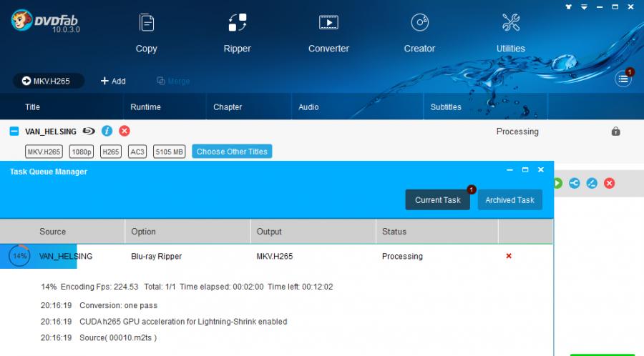Viewport: 644px width, 356px height.
Task: Click the Chapter column header
Action: [x=228, y=107]
